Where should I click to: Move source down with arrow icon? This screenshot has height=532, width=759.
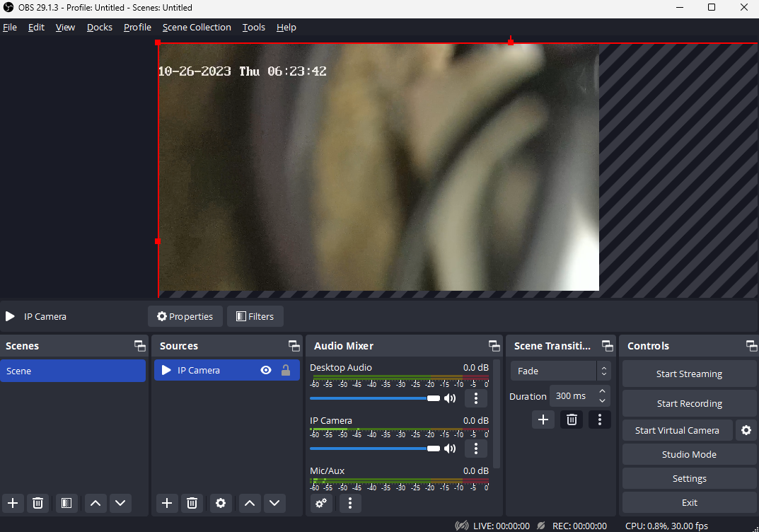[274, 503]
